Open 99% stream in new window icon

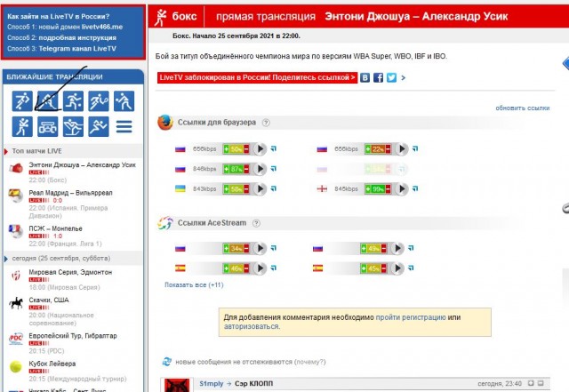coord(415,188)
